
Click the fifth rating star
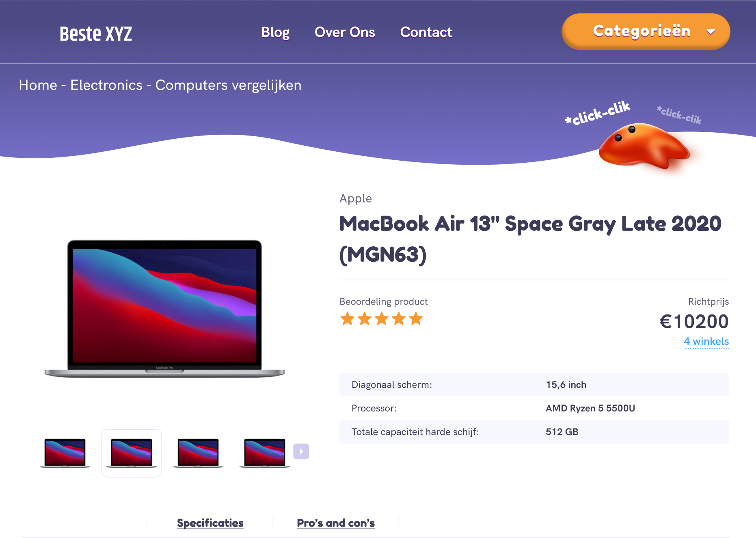416,319
